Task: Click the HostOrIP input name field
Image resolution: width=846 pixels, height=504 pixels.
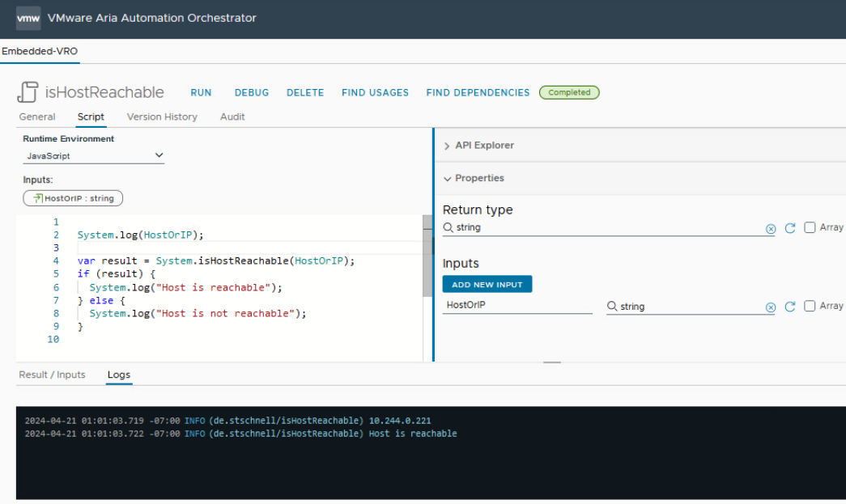Action: (x=517, y=306)
